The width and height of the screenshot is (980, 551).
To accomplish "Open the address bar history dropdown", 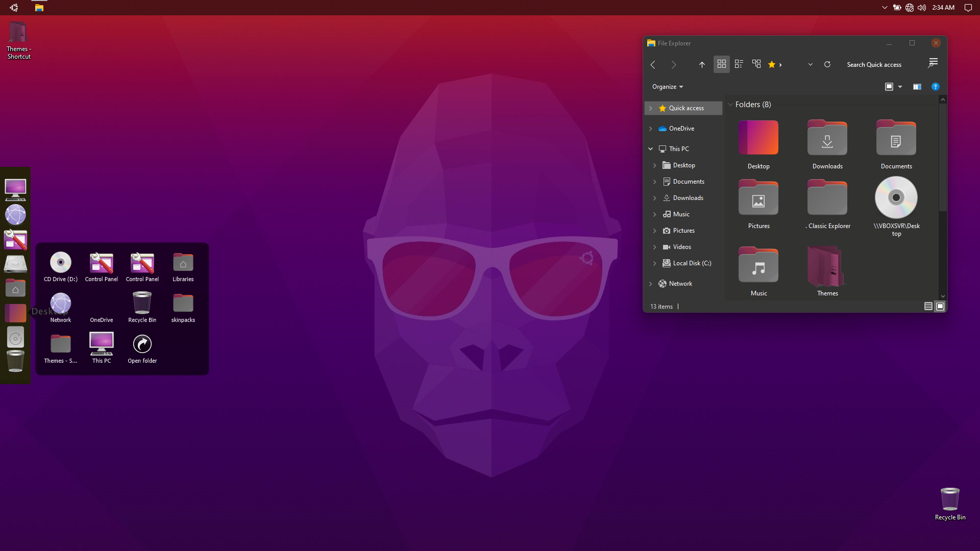I will coord(810,64).
